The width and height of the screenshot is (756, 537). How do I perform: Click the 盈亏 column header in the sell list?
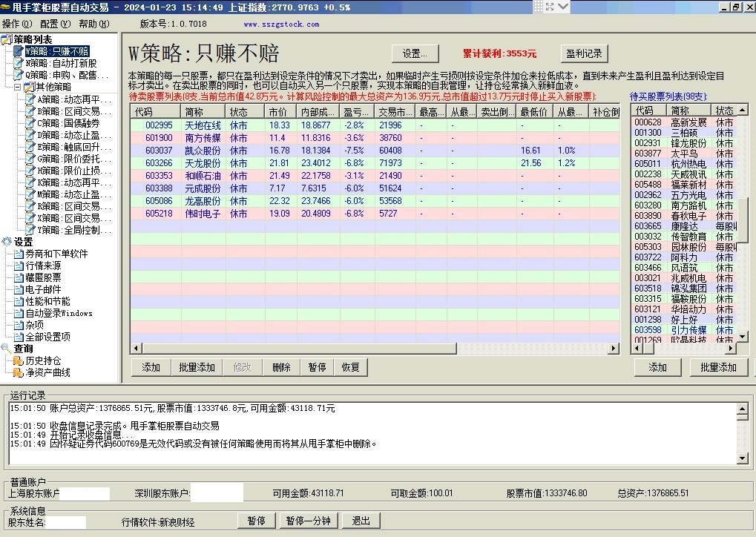coord(356,112)
